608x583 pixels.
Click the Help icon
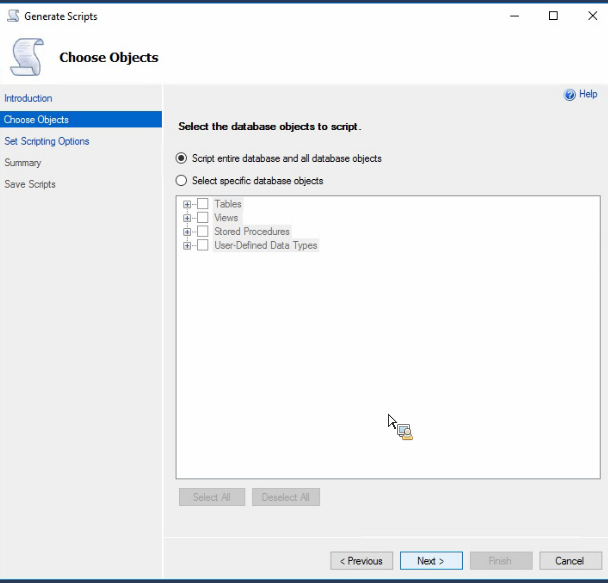click(570, 95)
